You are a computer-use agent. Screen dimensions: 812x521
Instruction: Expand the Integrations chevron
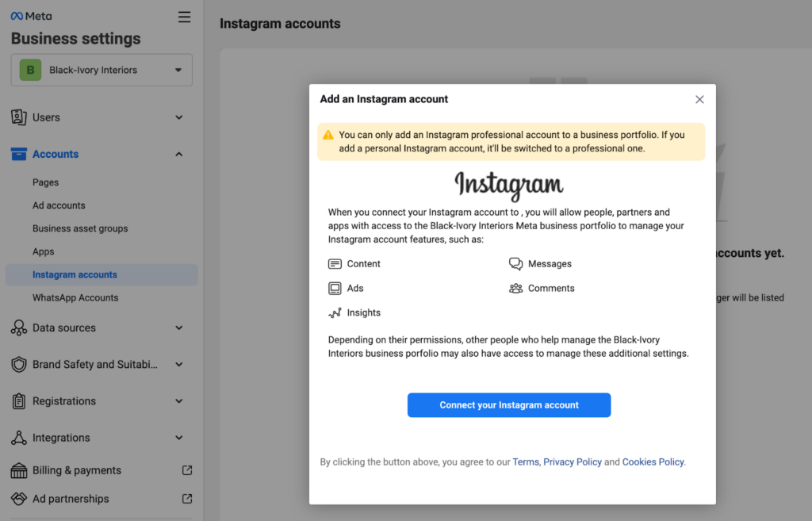(x=178, y=438)
